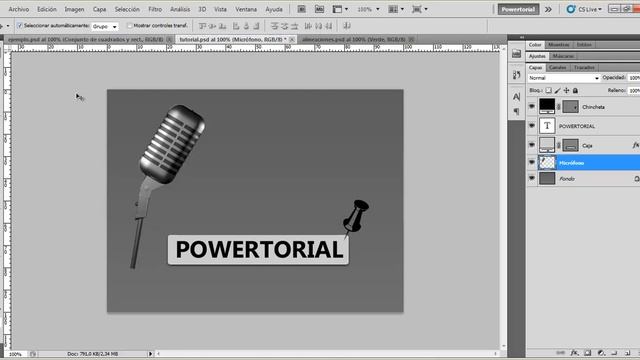Screen dimensions: 640x360
Task: Distribute right edges of layers
Action: tap(329, 26)
